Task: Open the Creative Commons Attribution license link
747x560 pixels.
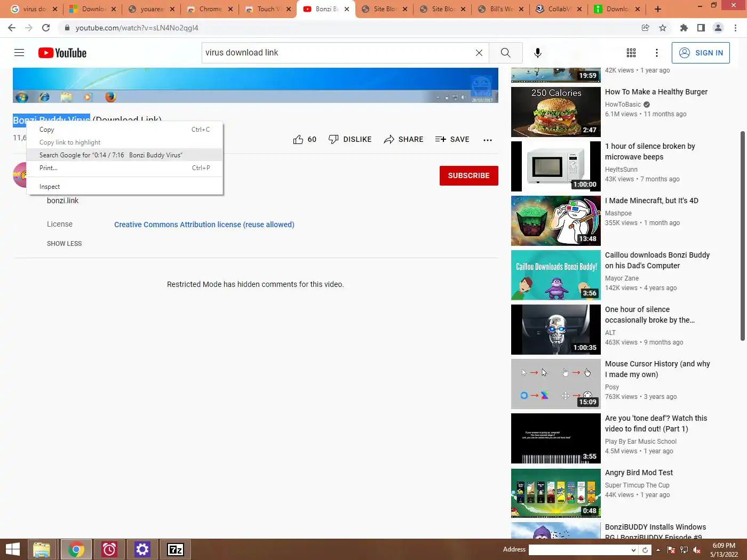Action: point(204,225)
